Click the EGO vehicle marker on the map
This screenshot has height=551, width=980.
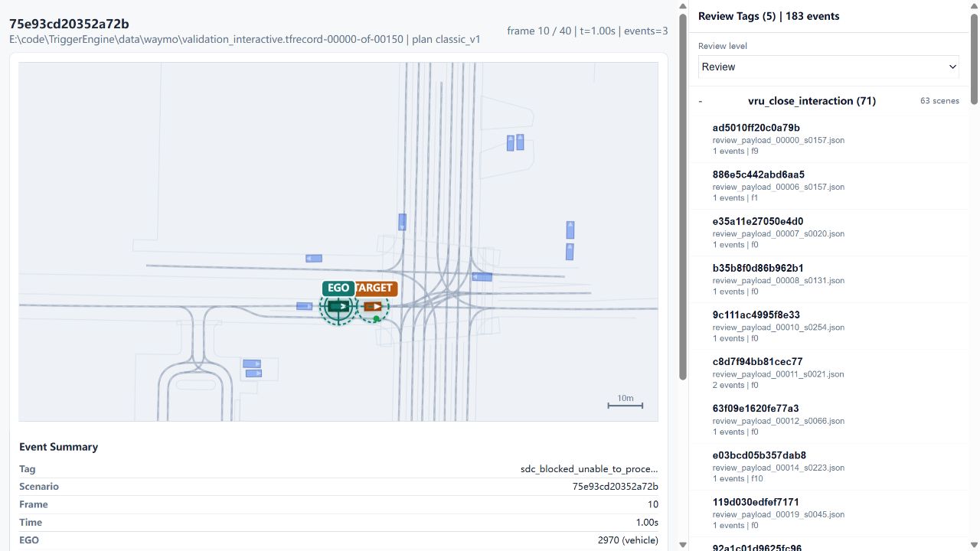click(338, 307)
